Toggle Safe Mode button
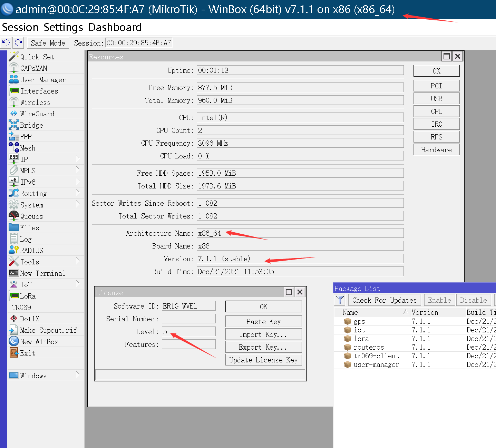Viewport: 496px width, 448px height. tap(48, 43)
